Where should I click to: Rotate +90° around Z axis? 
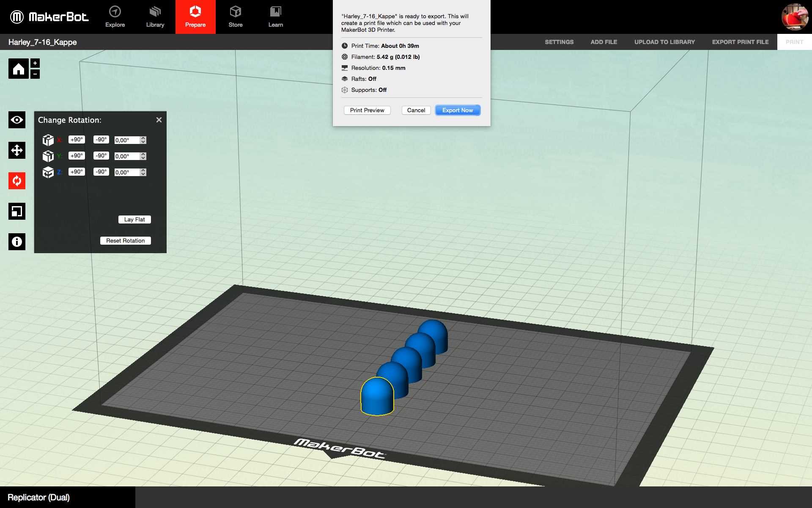coord(77,172)
